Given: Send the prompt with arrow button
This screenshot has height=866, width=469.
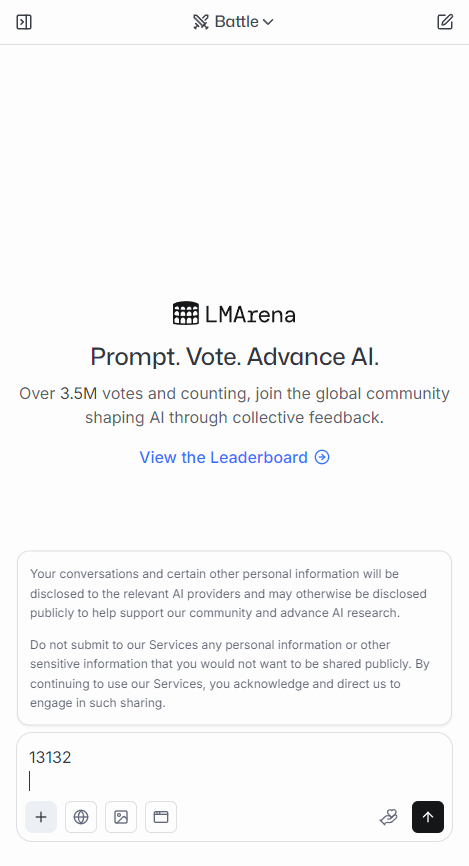Looking at the screenshot, I should click(428, 817).
